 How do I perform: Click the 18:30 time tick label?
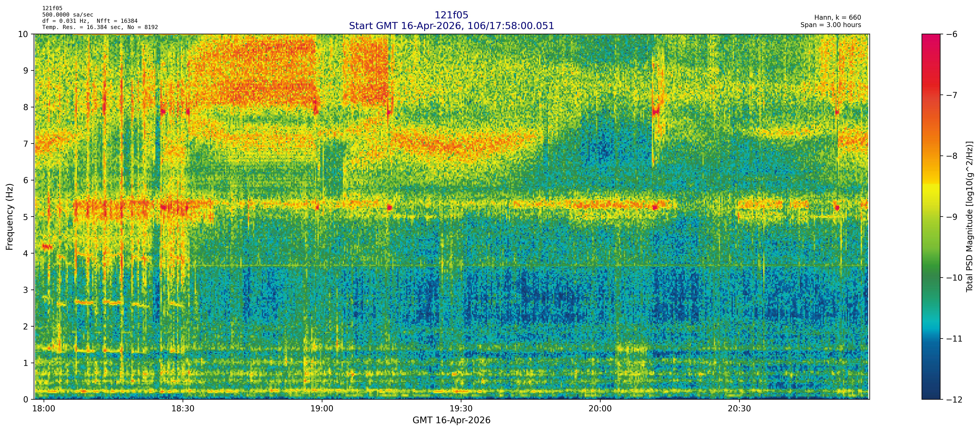[x=183, y=409]
